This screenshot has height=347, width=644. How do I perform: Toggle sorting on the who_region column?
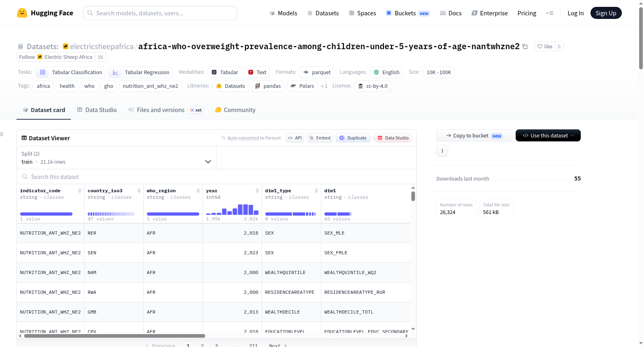(198, 191)
